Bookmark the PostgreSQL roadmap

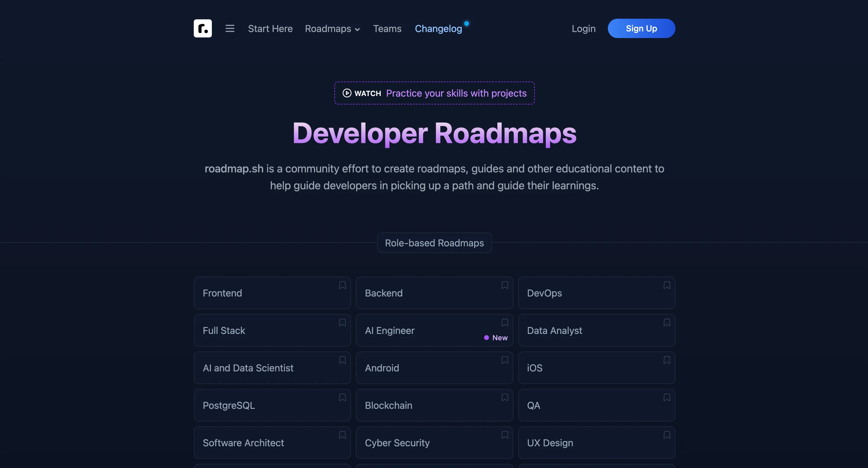point(342,398)
